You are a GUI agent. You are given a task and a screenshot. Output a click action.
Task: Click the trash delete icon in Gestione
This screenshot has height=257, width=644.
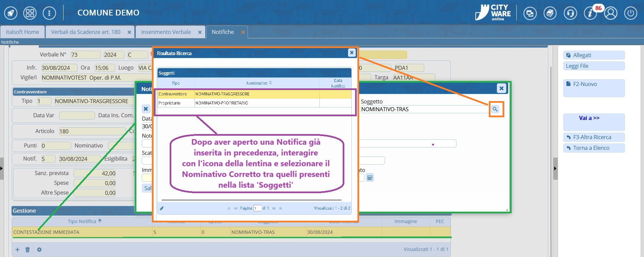(x=28, y=250)
